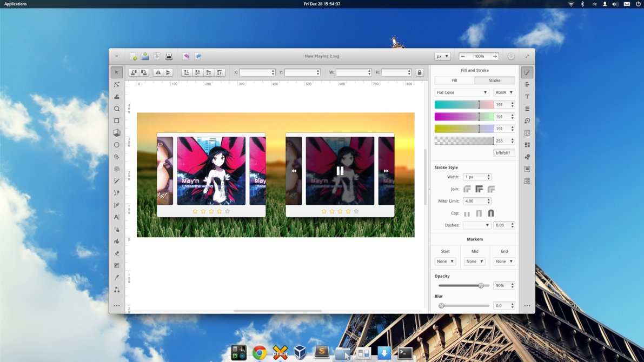The height and width of the screenshot is (362, 644).
Task: Open Fill and Stroke panel icon in sidebar
Action: click(527, 72)
